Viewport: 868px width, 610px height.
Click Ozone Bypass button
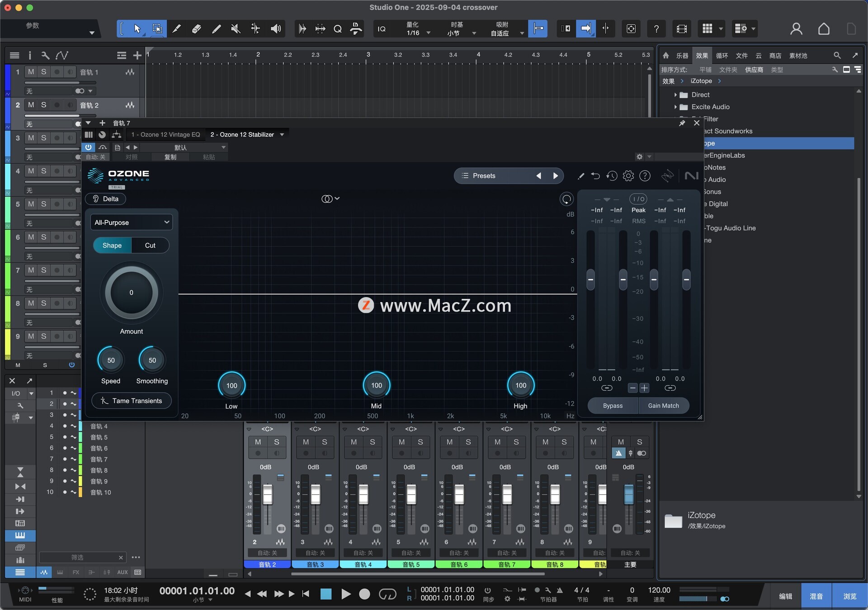pos(613,406)
